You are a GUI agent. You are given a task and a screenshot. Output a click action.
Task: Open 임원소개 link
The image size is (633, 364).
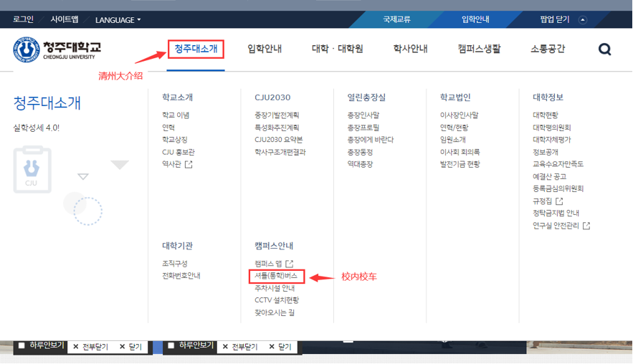pos(453,140)
